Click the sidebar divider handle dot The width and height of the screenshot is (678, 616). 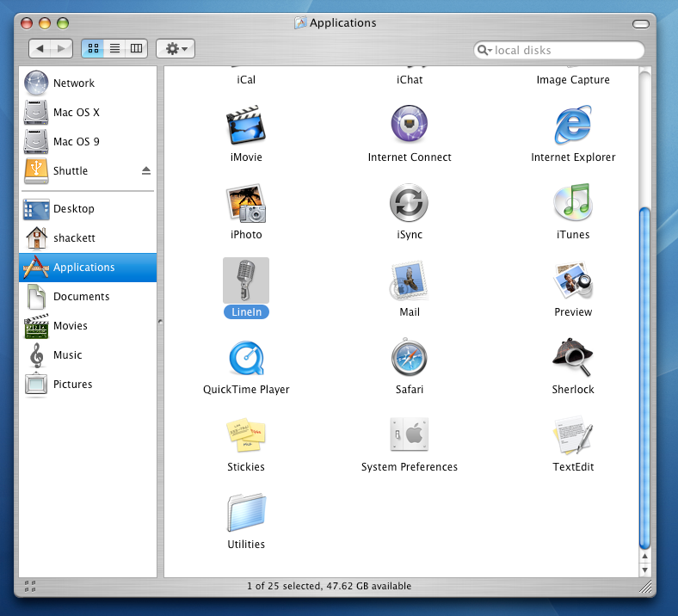pyautogui.click(x=160, y=322)
